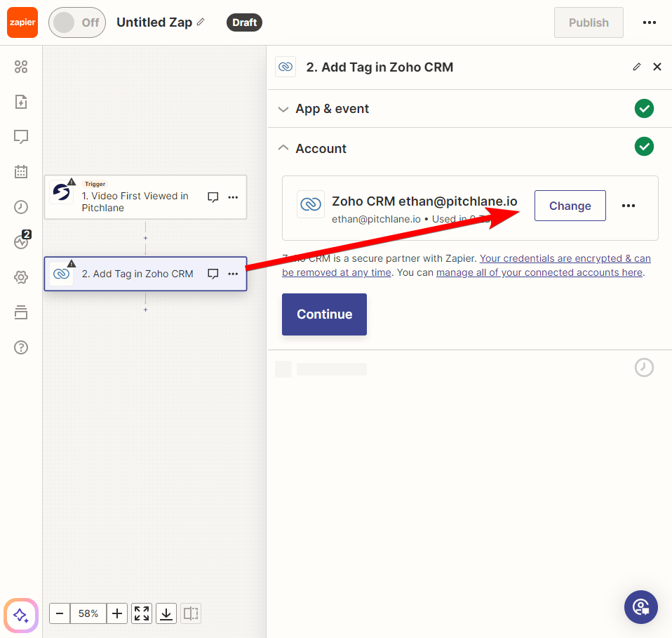Viewport: 672px width, 638px height.
Task: Open the versions stack icon in the sidebar
Action: (x=21, y=312)
